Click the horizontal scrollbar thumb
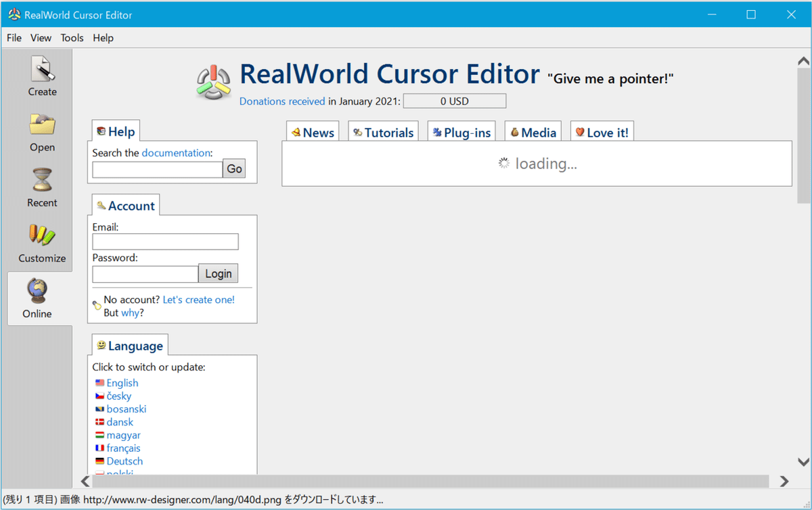The image size is (812, 510). tap(430, 482)
